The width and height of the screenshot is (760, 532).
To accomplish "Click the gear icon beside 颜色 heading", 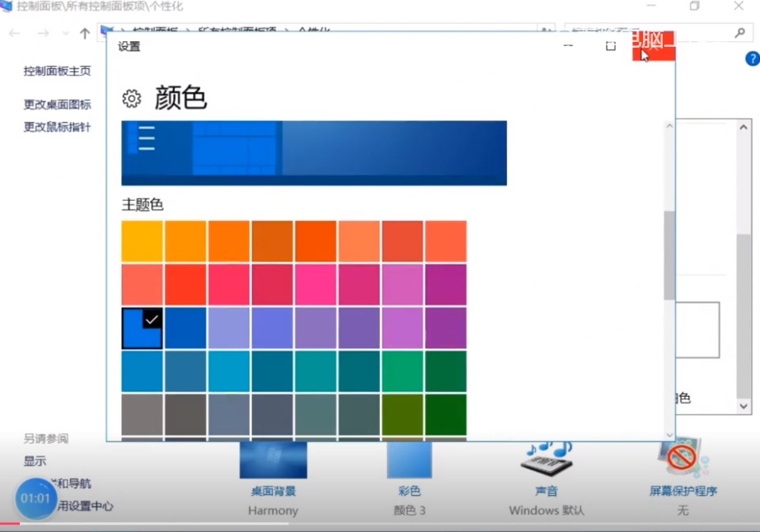I will pos(131,98).
